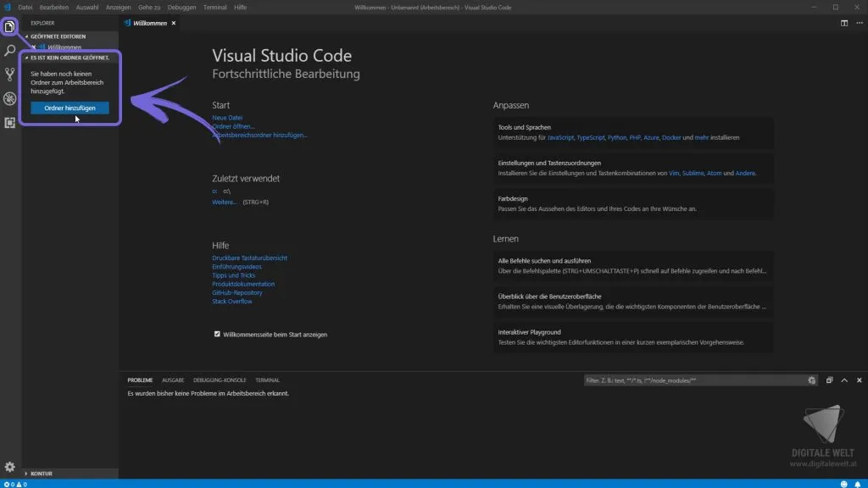Collapse all in the Probleme panel

829,380
